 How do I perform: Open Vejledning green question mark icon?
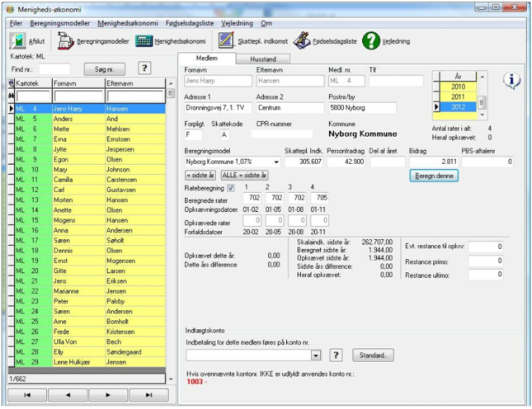click(371, 40)
